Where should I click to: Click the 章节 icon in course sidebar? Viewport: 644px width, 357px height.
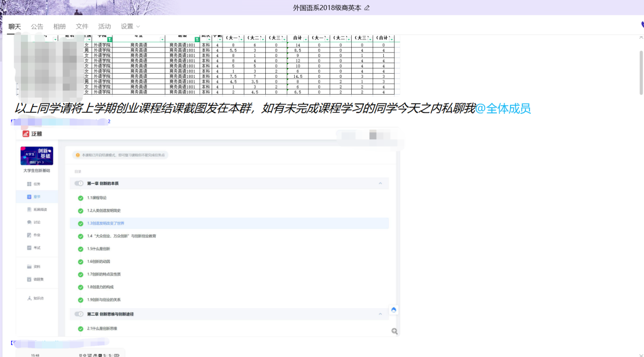click(x=29, y=196)
